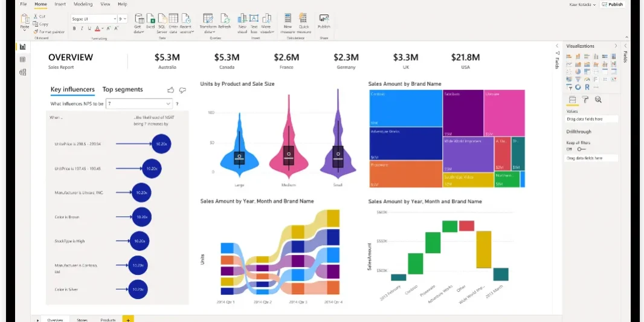Screen dimensions: 644x322
Task: Click the thumbs up icon on Key influencers
Action: coord(170,90)
